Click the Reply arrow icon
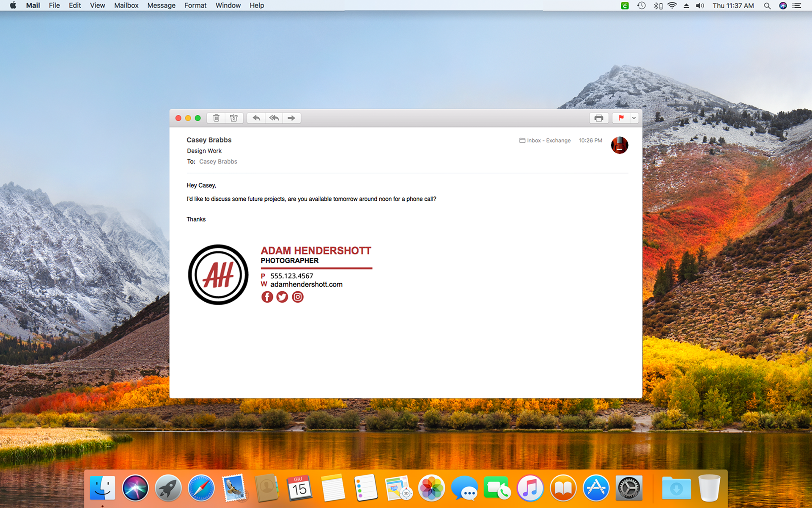The height and width of the screenshot is (508, 812). point(256,118)
